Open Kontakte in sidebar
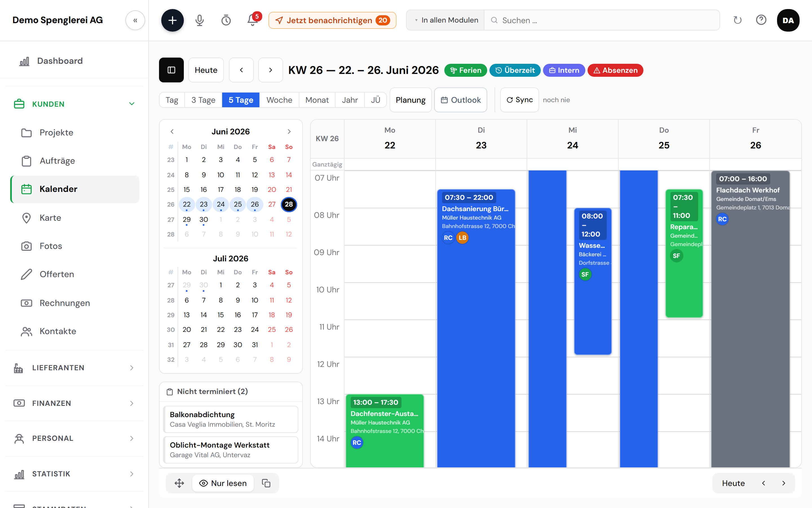812x508 pixels. [x=74, y=331]
